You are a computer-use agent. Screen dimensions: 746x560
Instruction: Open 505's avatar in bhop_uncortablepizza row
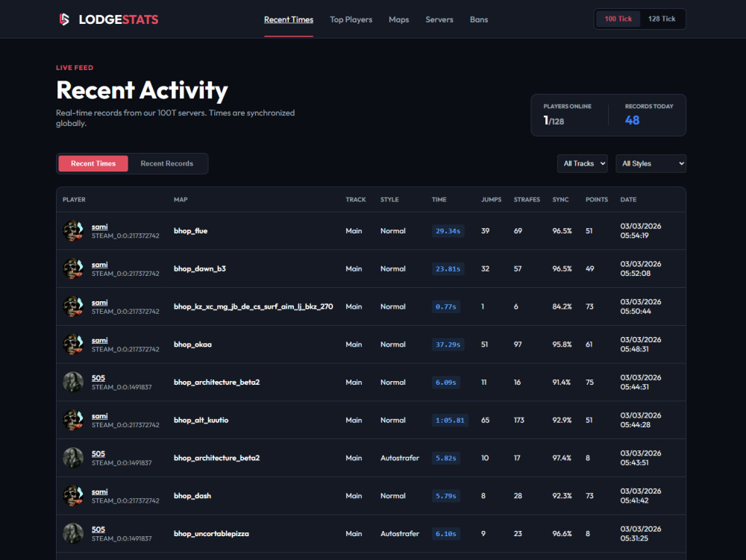click(73, 533)
